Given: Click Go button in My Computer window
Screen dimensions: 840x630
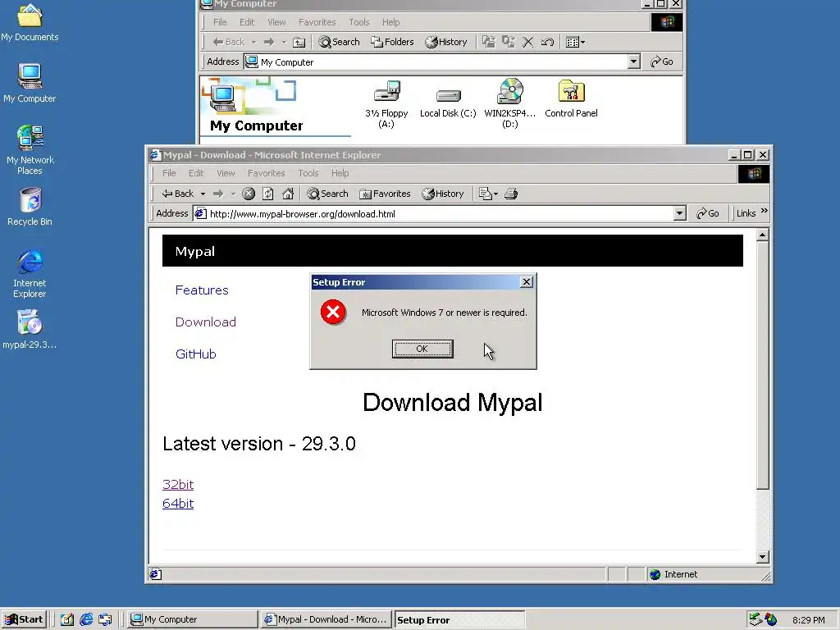Looking at the screenshot, I should click(662, 62).
